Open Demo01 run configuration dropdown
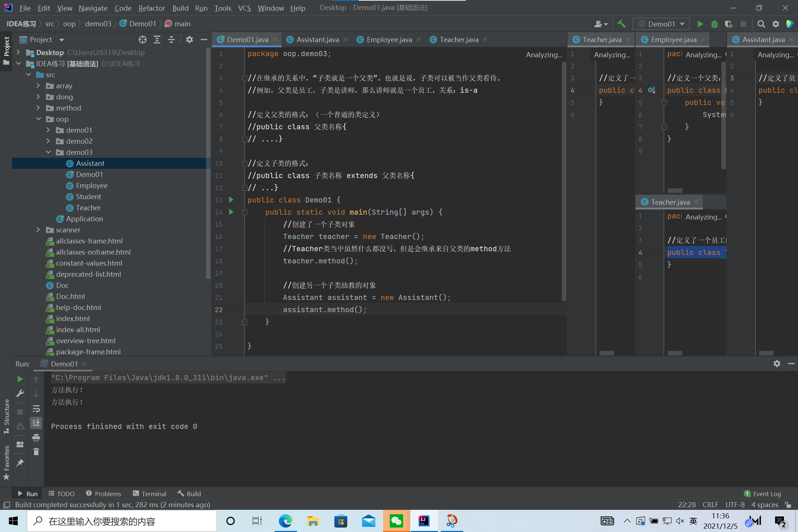This screenshot has height=532, width=798. point(661,24)
